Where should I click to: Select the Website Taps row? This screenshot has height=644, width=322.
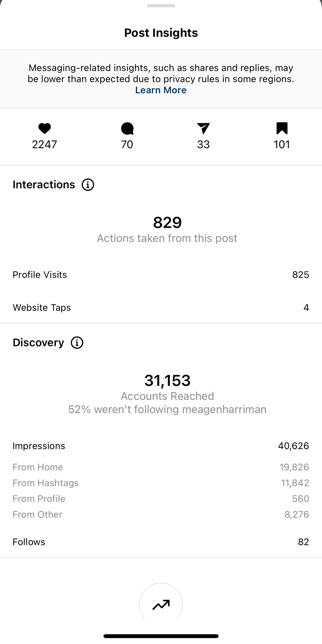(161, 307)
